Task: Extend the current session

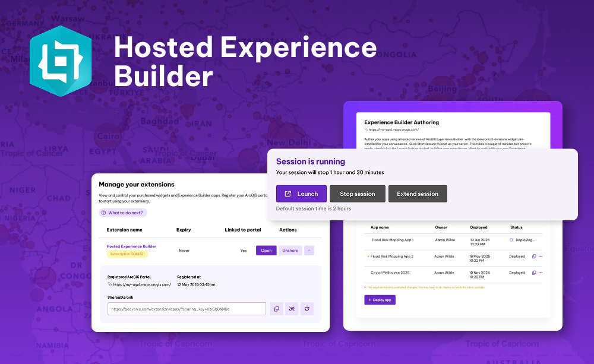Action: (x=418, y=194)
